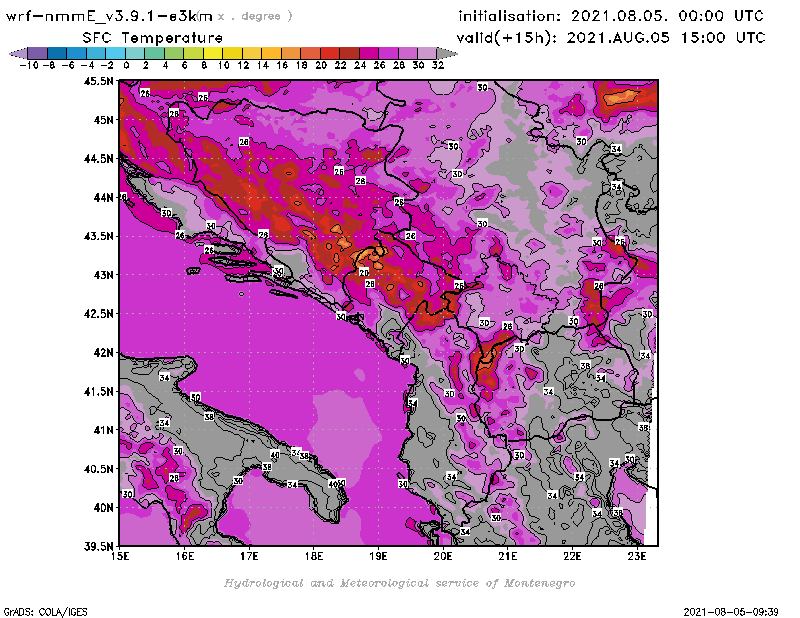Click the '40N' latitude axis label
Screen dimensions: 800x618
click(x=103, y=508)
